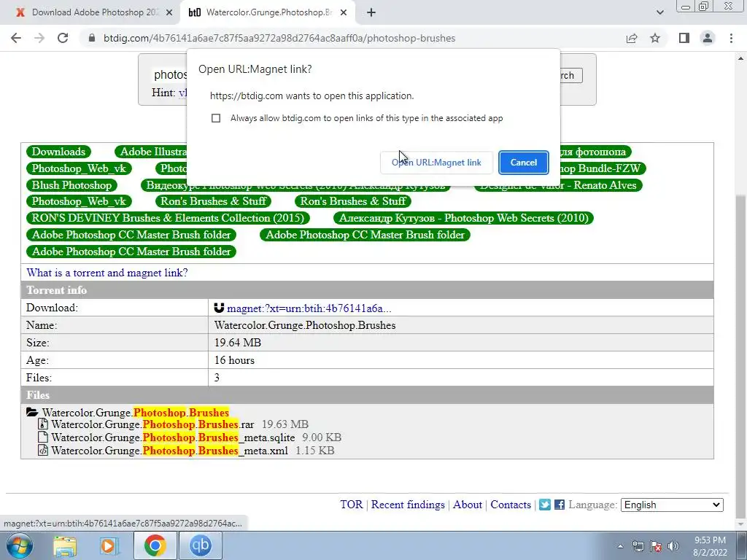This screenshot has width=747, height=560.
Task: Click scrollbar up arrow
Action: (741, 58)
